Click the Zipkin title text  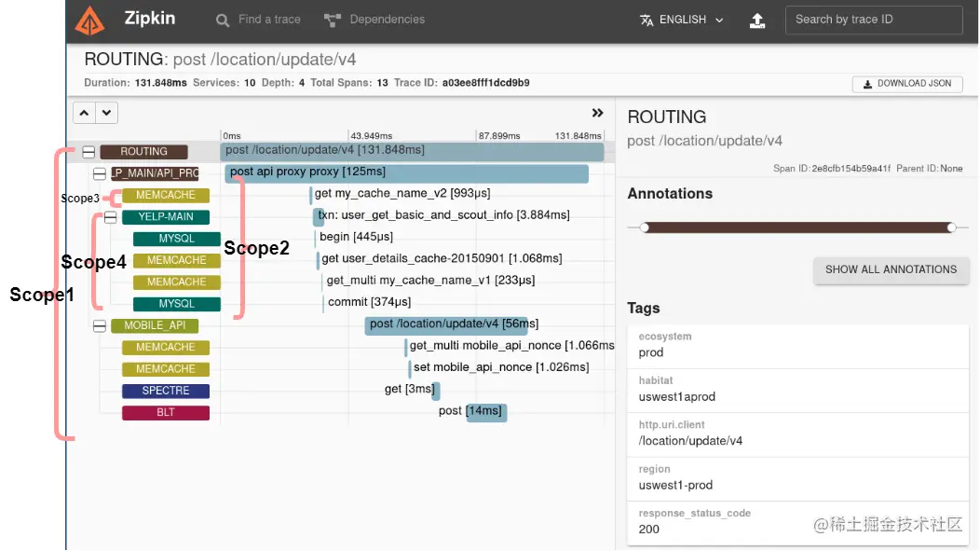click(149, 18)
